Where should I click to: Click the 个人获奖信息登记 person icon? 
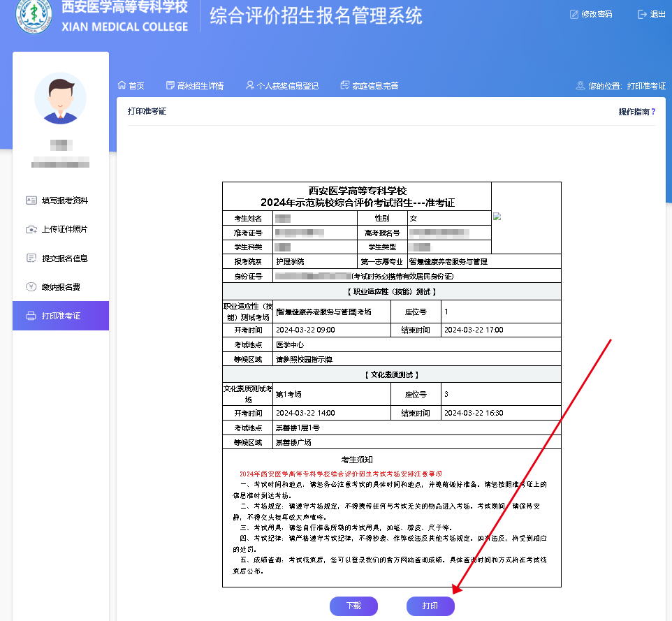(x=250, y=85)
